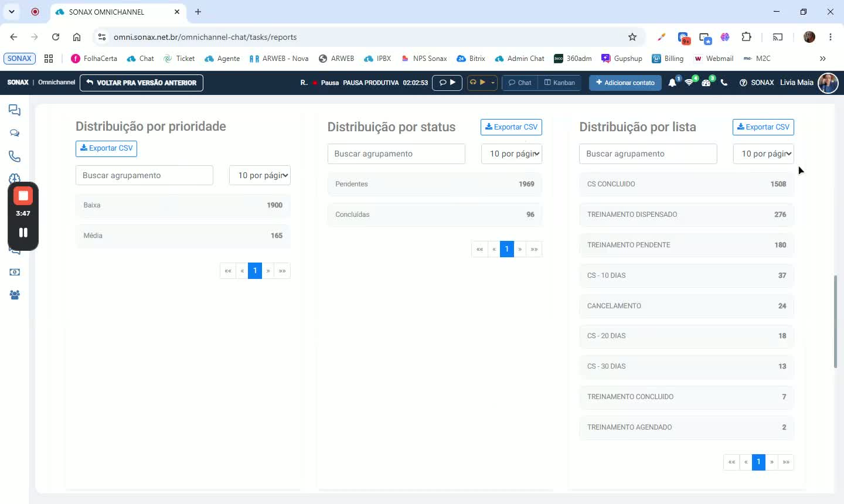Image resolution: width=844 pixels, height=504 pixels.
Task: Open the money billing sidebar icon
Action: point(15,272)
